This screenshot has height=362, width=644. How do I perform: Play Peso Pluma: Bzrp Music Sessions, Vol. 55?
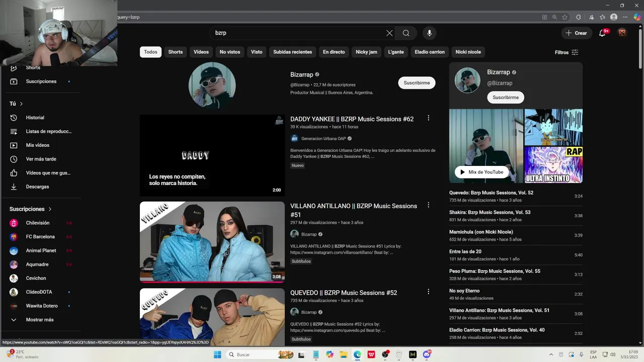(516, 275)
